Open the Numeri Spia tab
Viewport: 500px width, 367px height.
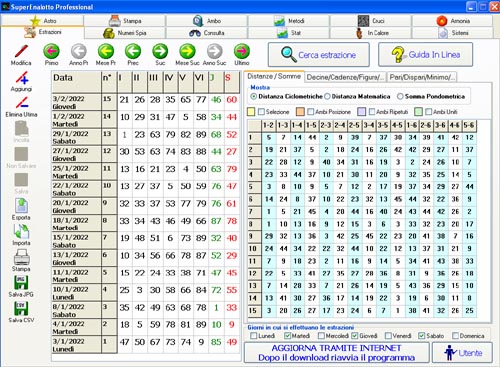click(x=125, y=33)
